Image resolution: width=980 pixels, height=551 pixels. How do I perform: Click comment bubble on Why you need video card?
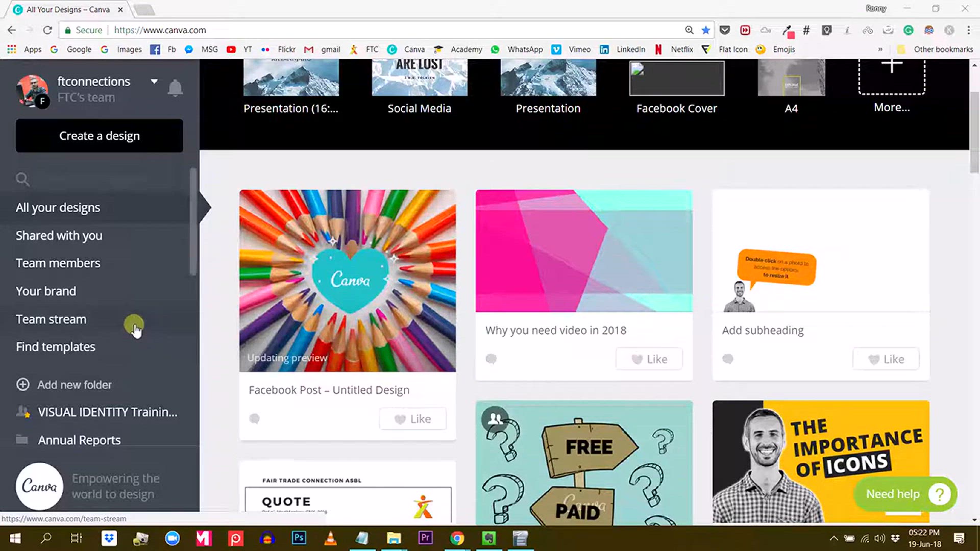point(491,359)
